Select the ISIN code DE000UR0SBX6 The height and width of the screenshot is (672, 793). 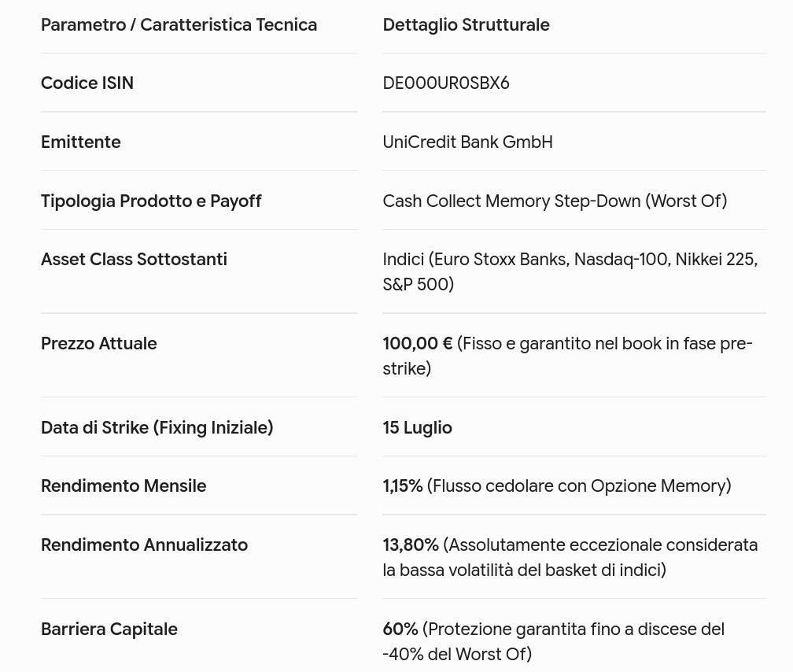(x=446, y=83)
